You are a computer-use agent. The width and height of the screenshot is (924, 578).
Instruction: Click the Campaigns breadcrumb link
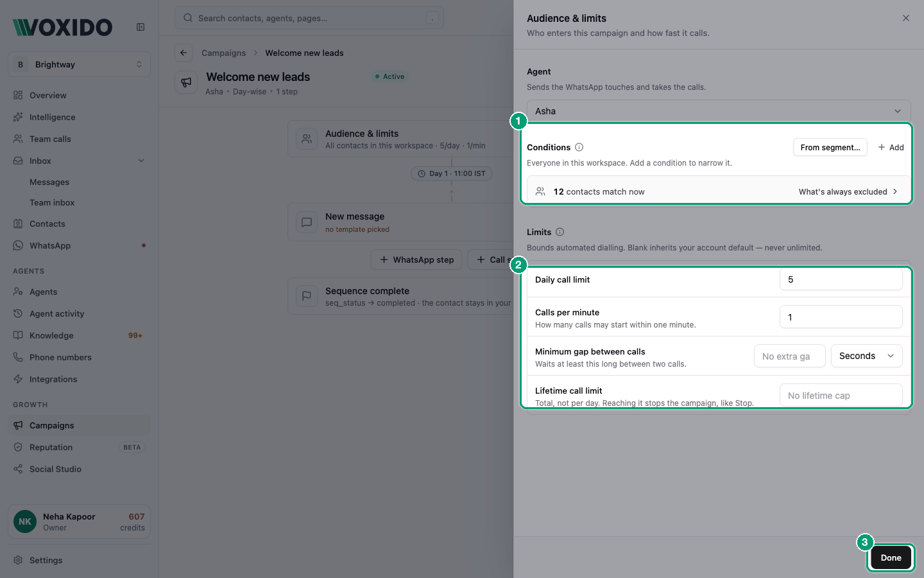tap(223, 53)
